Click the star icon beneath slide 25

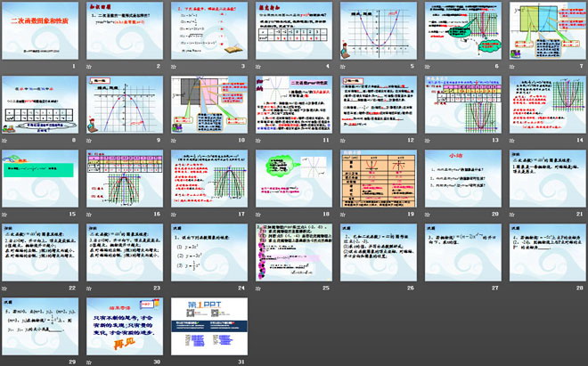tap(257, 288)
